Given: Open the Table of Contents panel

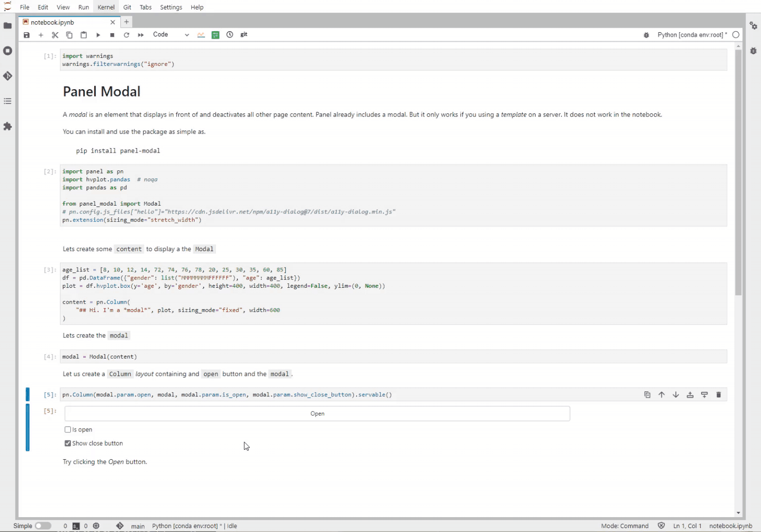Looking at the screenshot, I should click(7, 101).
